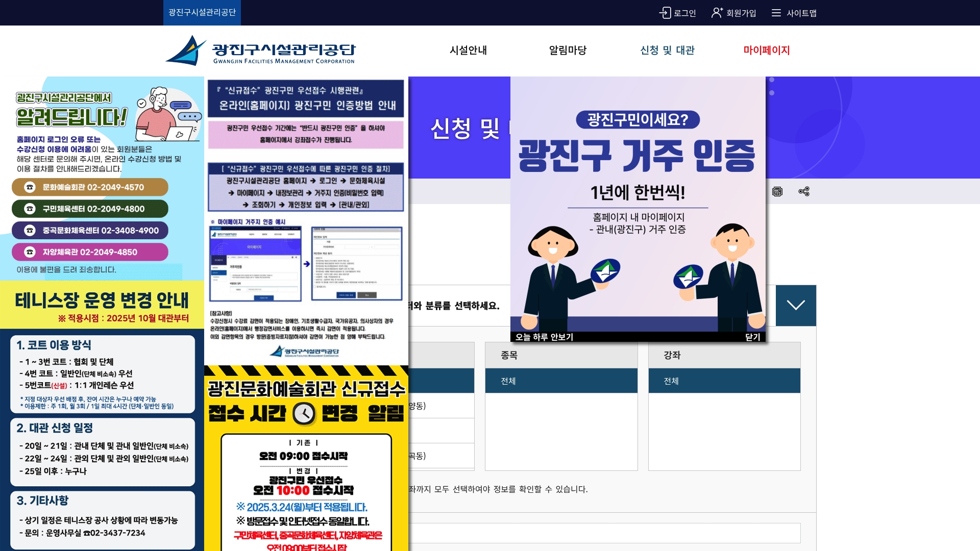Click 문화예술회관 02-2049-4570 phone badge
980x551 pixels.
[90, 187]
